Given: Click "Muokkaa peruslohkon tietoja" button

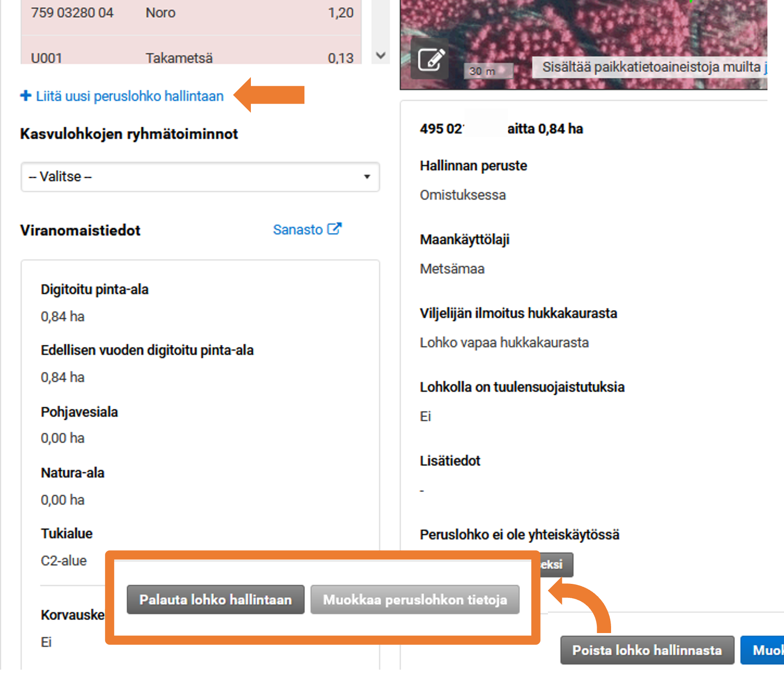Looking at the screenshot, I should click(414, 600).
